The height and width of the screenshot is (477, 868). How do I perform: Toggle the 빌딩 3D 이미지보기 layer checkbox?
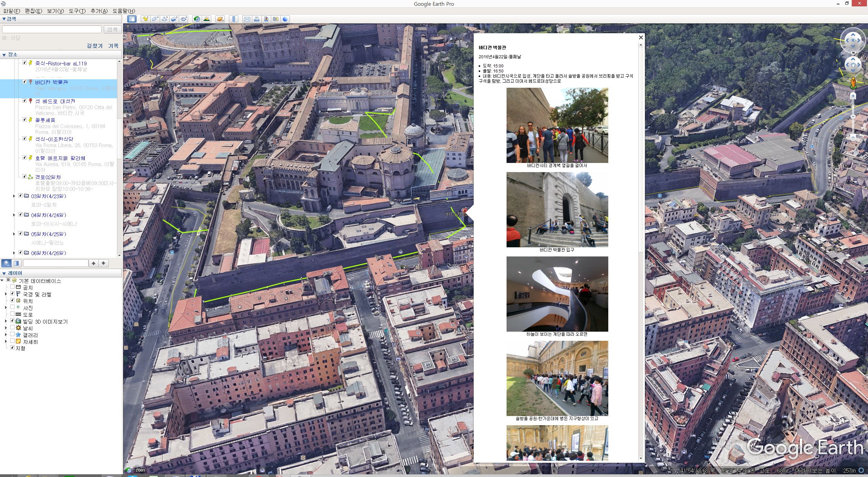pyautogui.click(x=13, y=321)
